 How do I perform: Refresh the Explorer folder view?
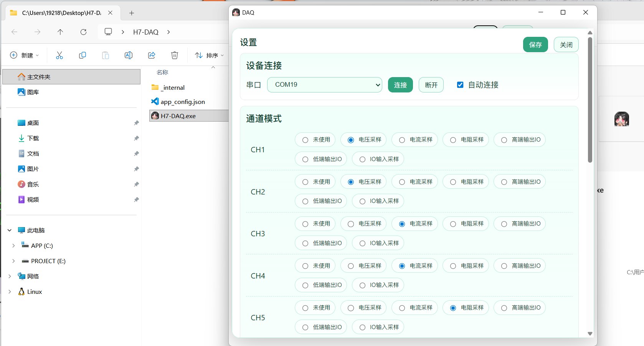(x=83, y=32)
